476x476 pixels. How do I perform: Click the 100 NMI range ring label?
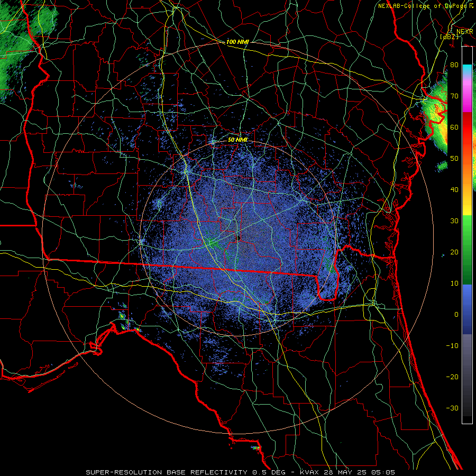[237, 42]
